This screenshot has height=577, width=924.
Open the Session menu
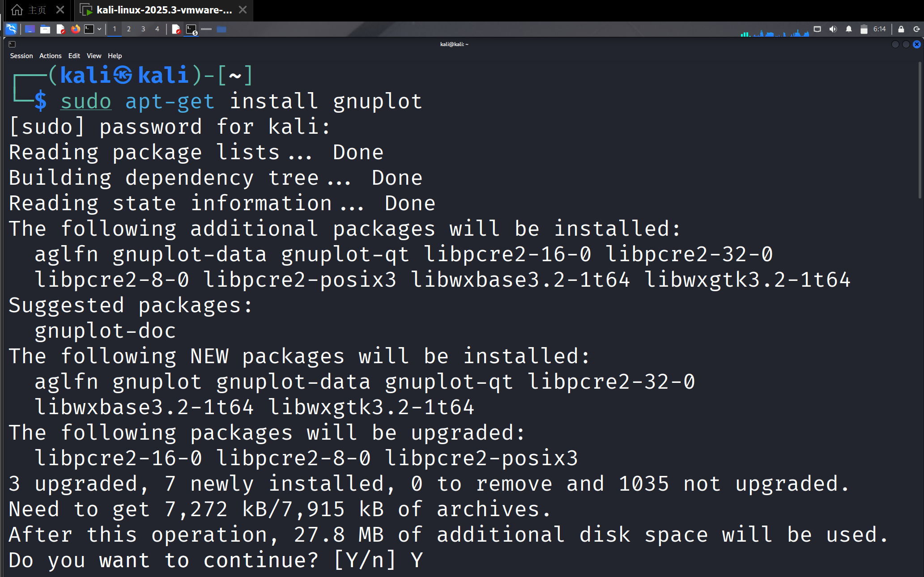click(x=21, y=56)
